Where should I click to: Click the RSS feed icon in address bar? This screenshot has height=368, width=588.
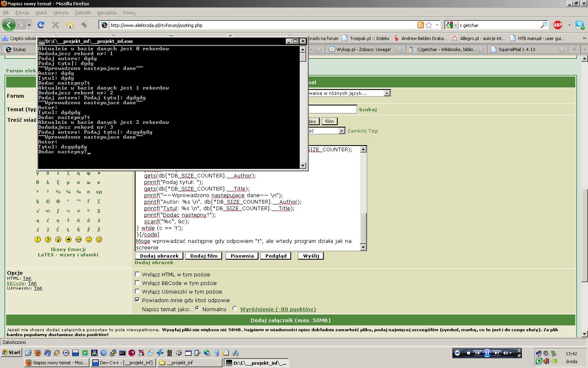click(x=420, y=25)
